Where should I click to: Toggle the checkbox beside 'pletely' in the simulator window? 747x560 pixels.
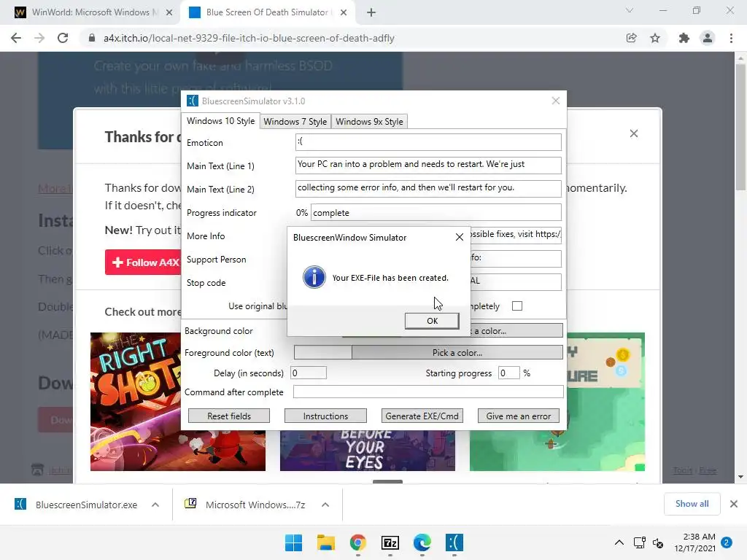click(x=517, y=306)
